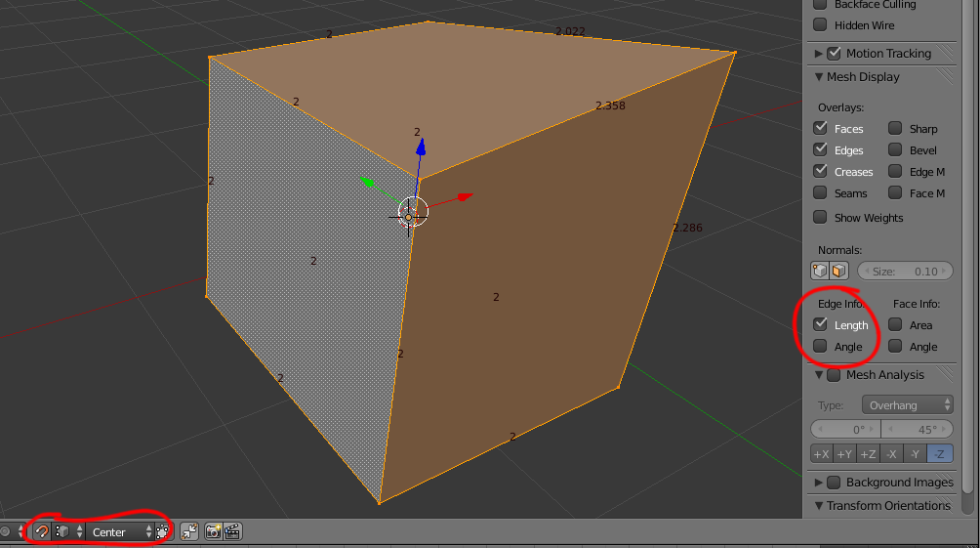
Task: Enable the Bevel overlay checkbox
Action: (x=895, y=149)
